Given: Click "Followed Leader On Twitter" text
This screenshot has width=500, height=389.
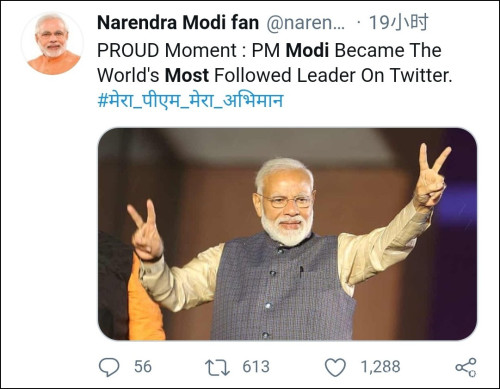Looking at the screenshot, I should pos(333,75).
